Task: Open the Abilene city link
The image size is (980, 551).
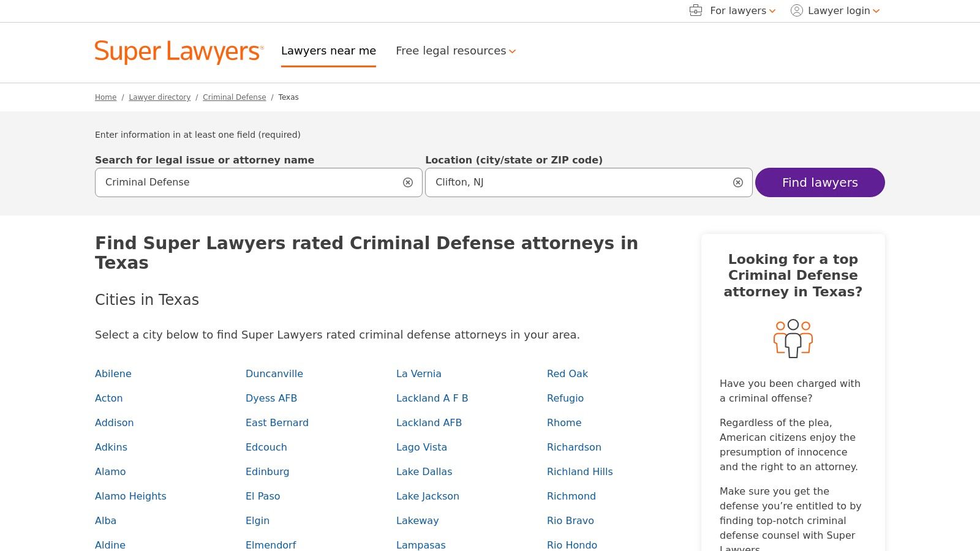Action: click(x=113, y=373)
